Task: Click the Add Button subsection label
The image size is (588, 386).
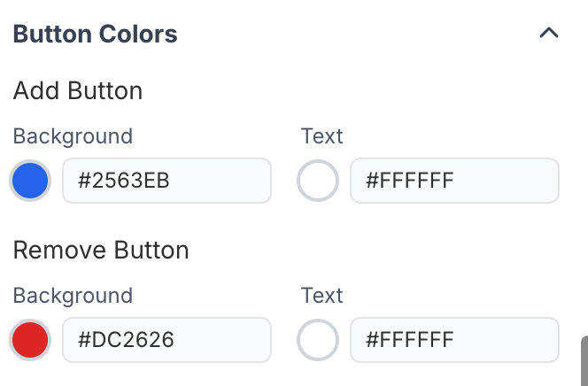Action: [78, 90]
